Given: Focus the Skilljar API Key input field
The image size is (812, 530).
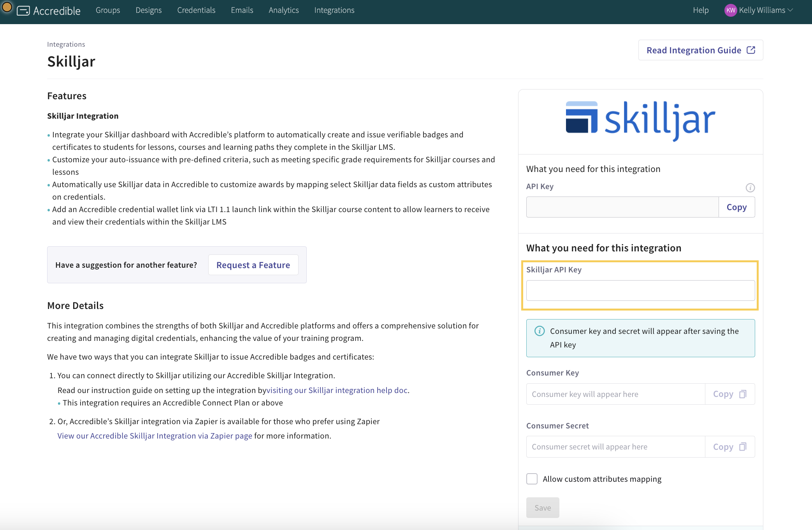Looking at the screenshot, I should pos(640,290).
